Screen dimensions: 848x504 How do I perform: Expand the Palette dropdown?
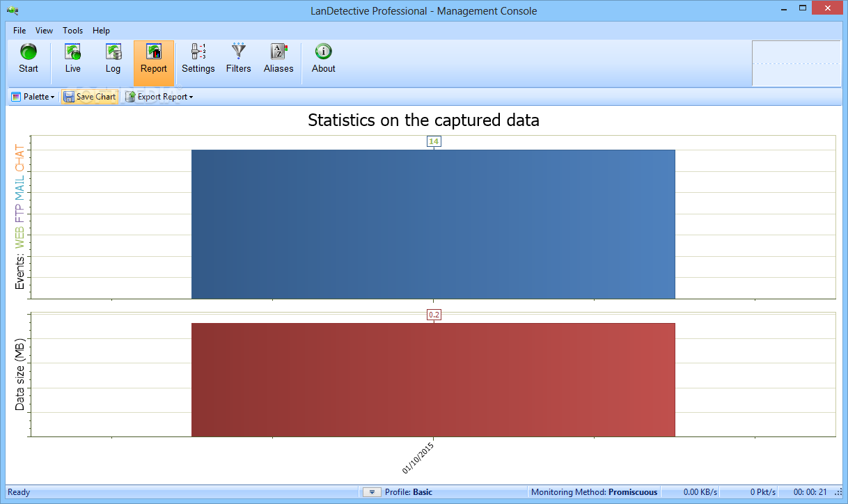33,97
